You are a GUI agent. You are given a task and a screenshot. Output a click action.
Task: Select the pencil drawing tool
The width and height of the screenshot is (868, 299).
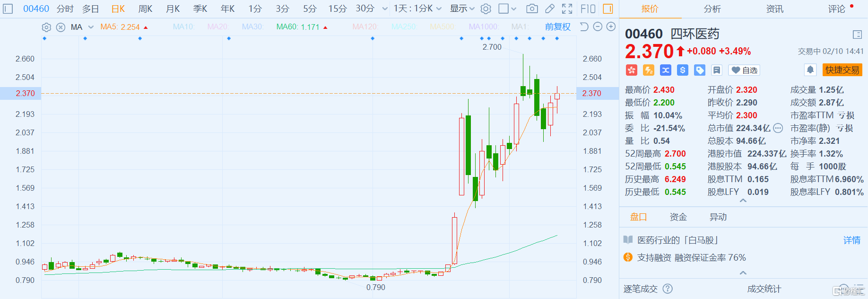click(549, 9)
